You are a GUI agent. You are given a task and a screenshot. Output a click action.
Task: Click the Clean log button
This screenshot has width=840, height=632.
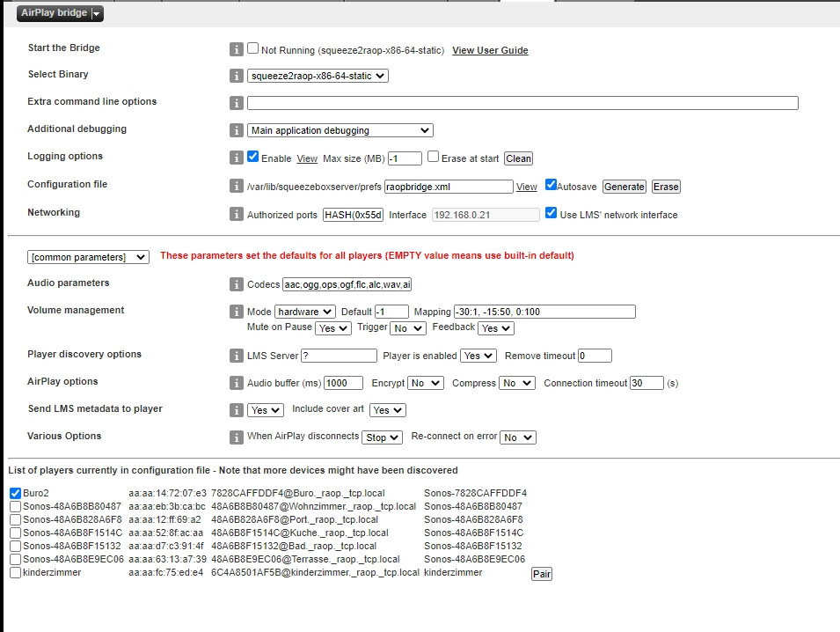[519, 158]
